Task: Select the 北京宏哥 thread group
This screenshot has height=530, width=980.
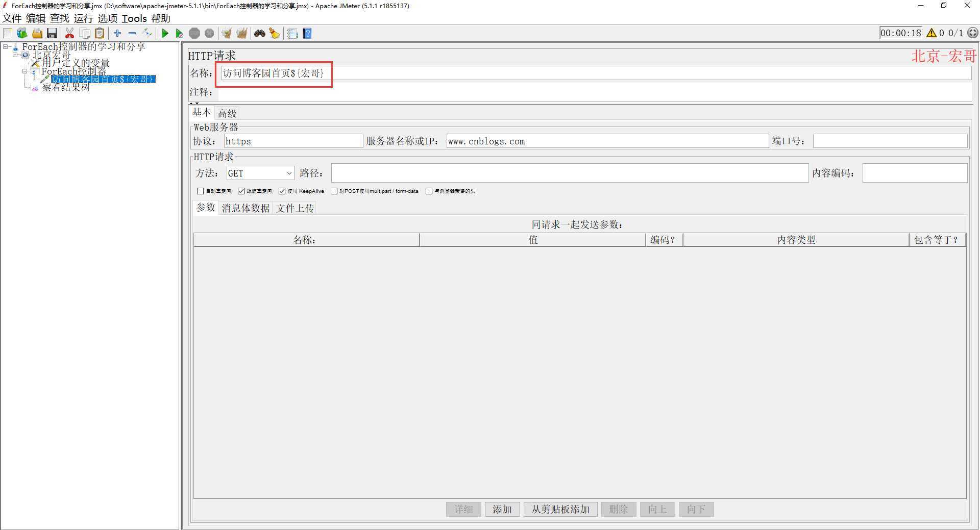Action: (x=52, y=55)
